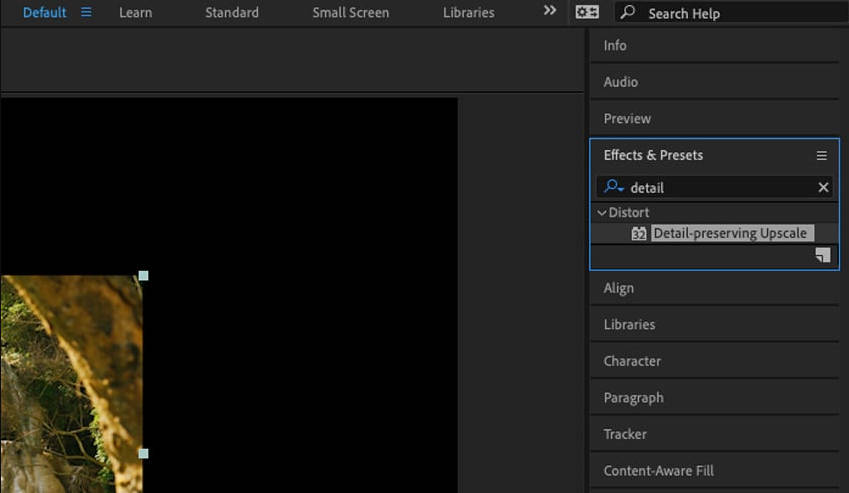Click the Search Help magnifier icon
849x493 pixels.
click(x=628, y=12)
